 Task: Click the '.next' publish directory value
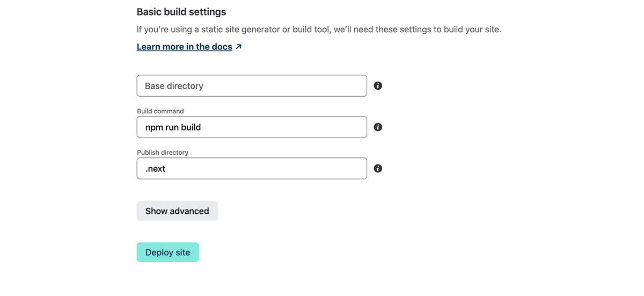click(156, 169)
